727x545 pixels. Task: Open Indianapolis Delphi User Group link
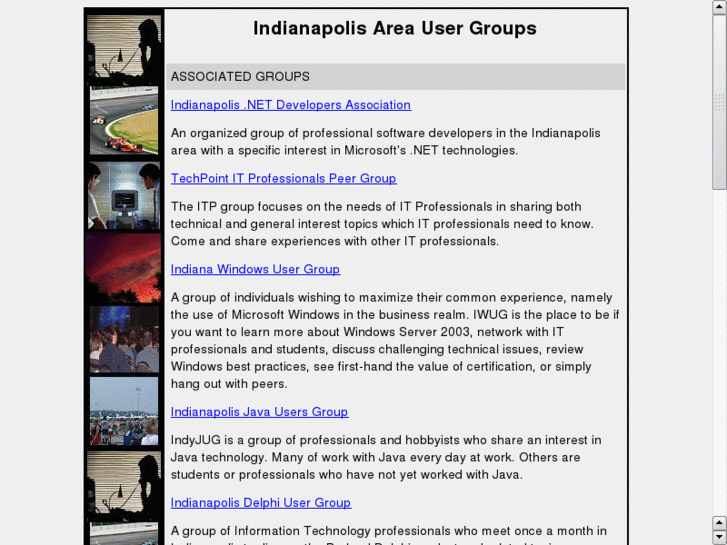tap(261, 503)
